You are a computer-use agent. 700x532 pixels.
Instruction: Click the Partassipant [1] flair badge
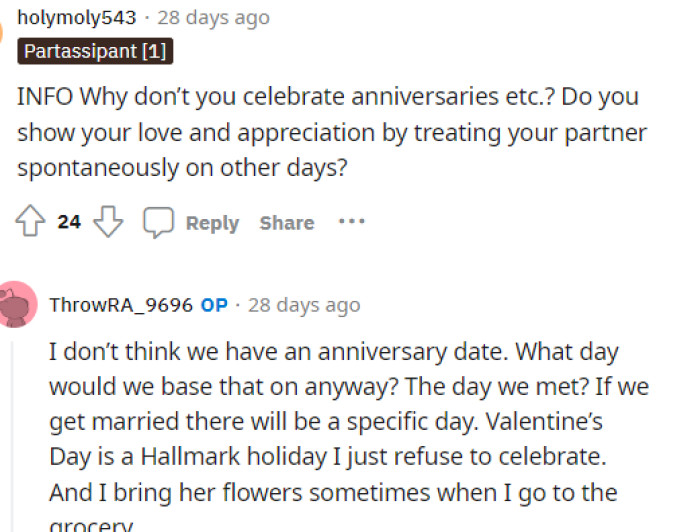(x=96, y=50)
